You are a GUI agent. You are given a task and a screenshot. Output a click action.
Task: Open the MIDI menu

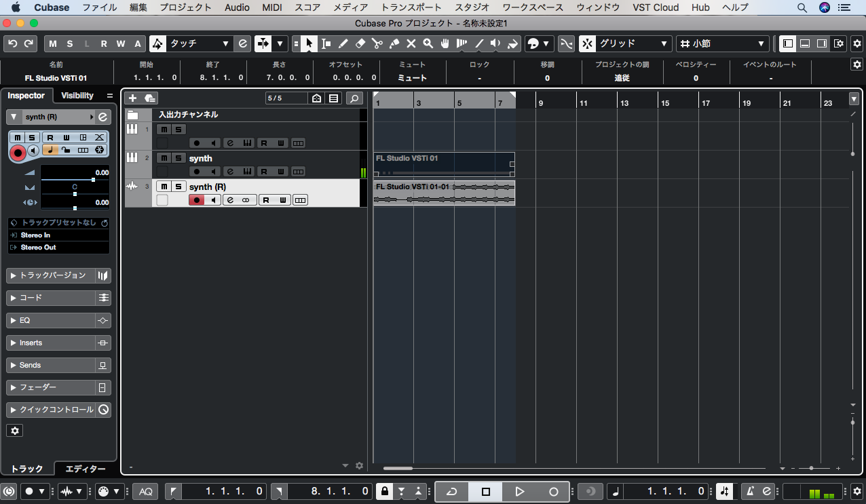coord(272,7)
